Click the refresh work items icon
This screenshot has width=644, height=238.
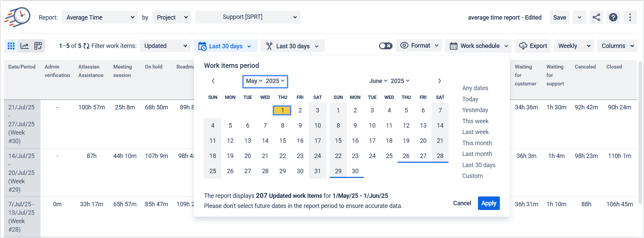click(x=86, y=46)
